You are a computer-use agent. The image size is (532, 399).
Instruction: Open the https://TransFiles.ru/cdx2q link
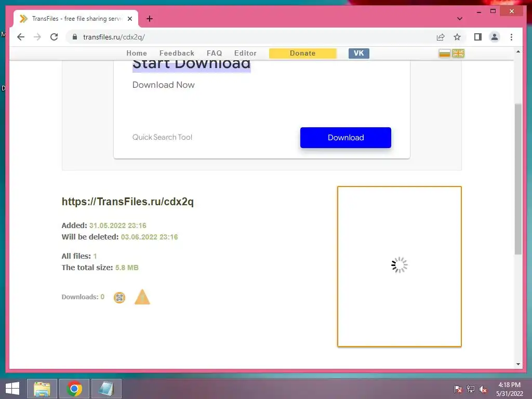tap(128, 202)
